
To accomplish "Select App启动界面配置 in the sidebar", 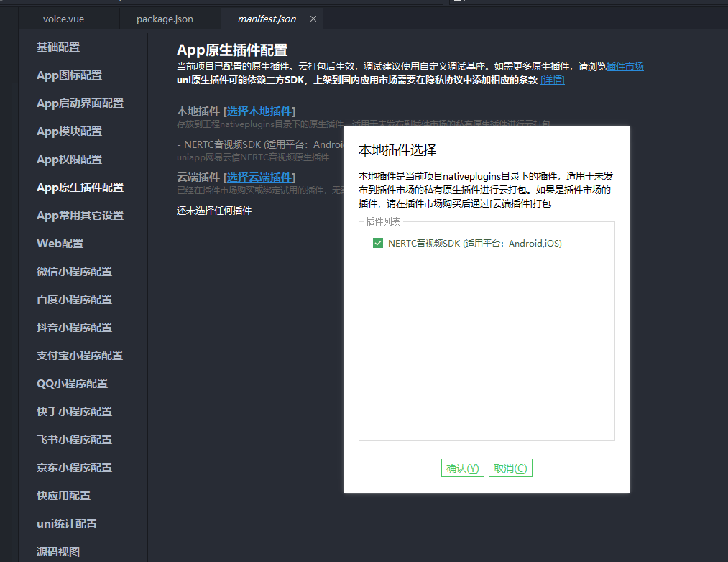I will (80, 103).
